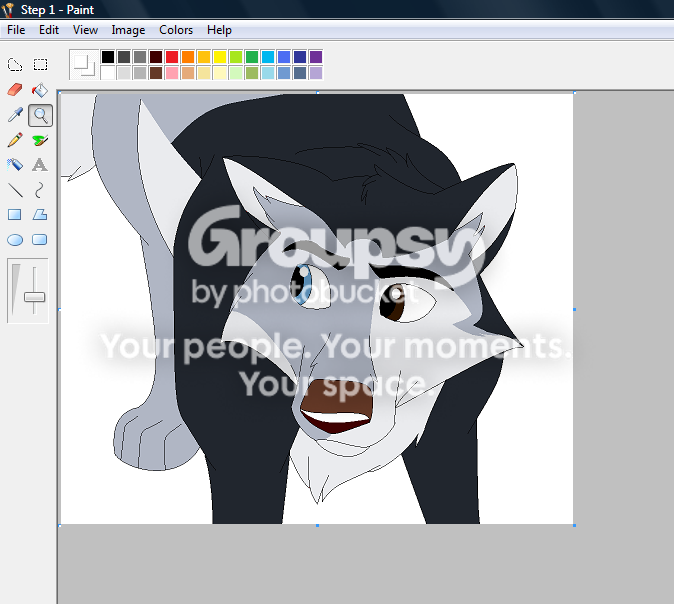
Task: Click the Paint app icon in title bar
Action: (x=8, y=9)
